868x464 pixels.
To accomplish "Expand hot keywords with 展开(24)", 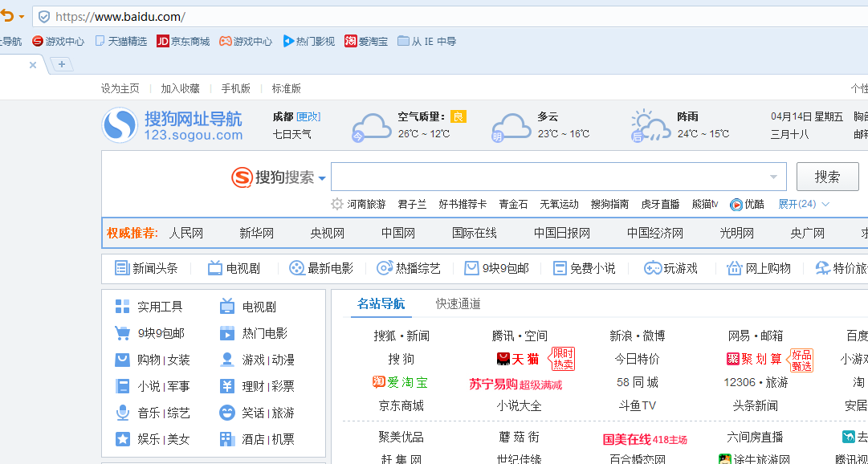I will (x=804, y=205).
